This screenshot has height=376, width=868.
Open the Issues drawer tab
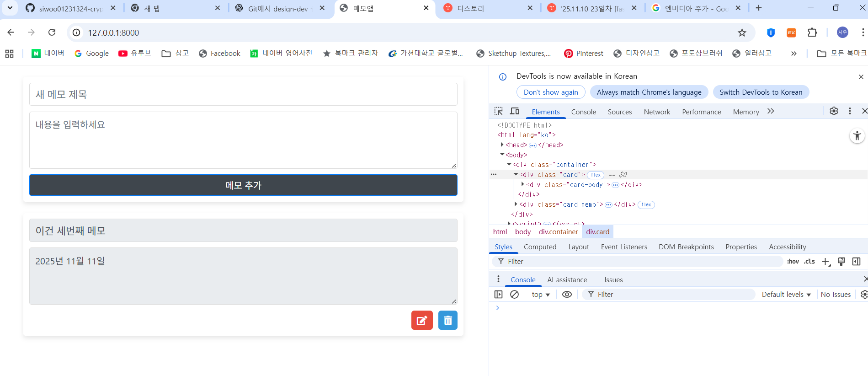click(613, 279)
